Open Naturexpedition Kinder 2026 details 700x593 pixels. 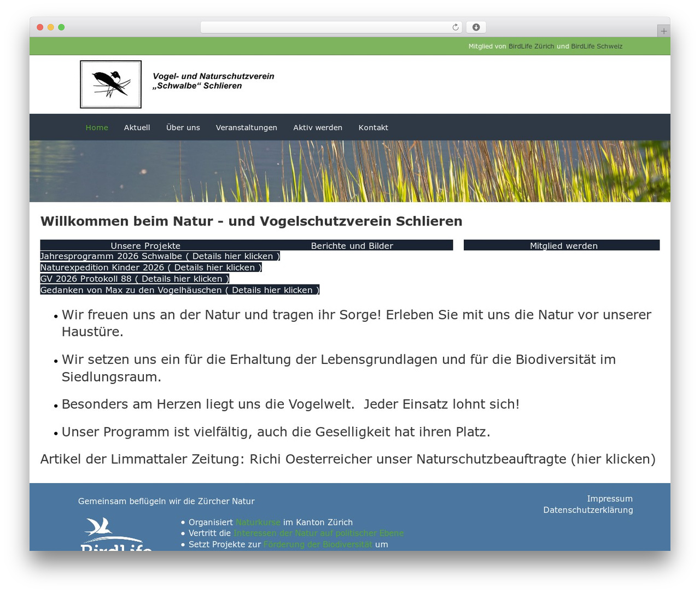click(151, 268)
